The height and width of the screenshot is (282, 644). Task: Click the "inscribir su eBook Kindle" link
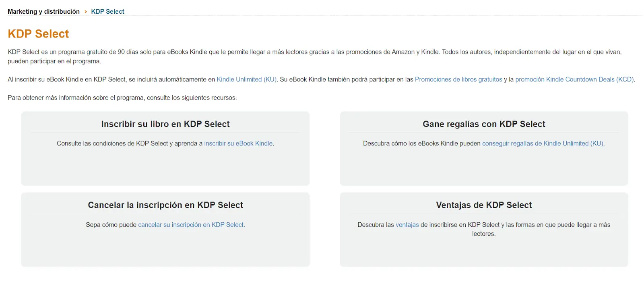click(238, 143)
